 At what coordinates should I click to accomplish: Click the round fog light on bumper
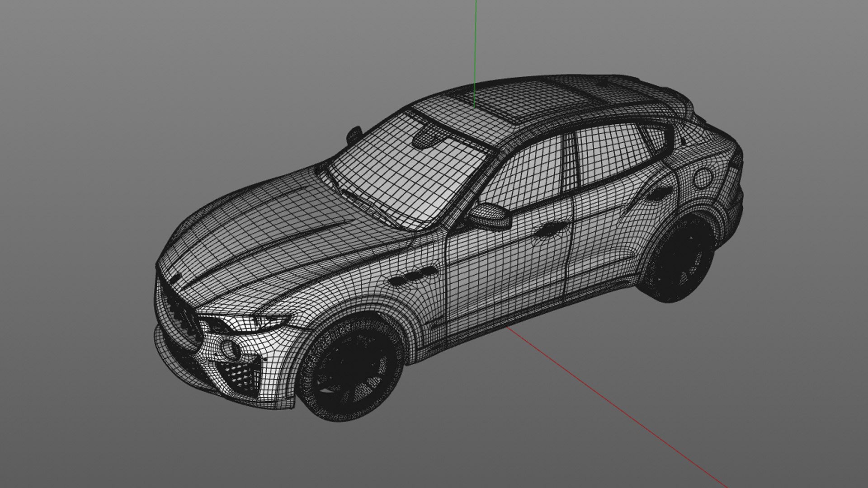230,348
